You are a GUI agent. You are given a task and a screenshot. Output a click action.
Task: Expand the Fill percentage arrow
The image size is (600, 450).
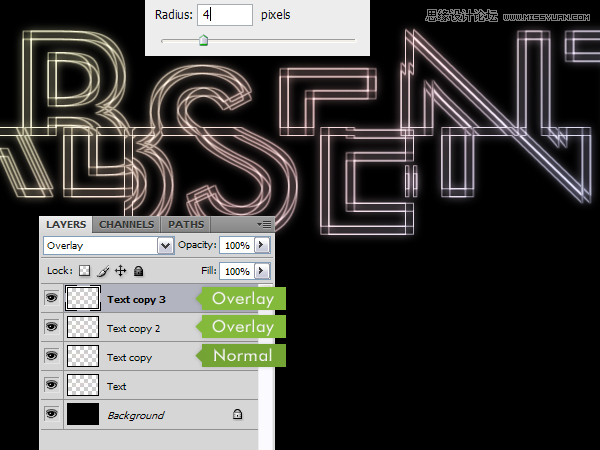pyautogui.click(x=263, y=271)
